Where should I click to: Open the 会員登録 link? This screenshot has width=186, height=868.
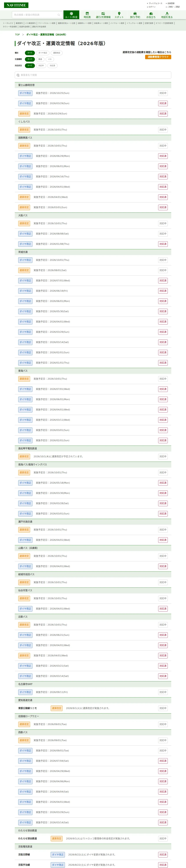click(x=170, y=3)
